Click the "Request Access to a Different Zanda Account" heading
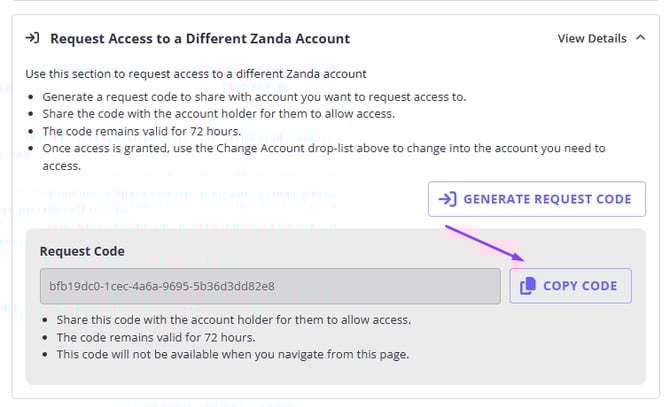670x407 pixels. click(x=200, y=39)
